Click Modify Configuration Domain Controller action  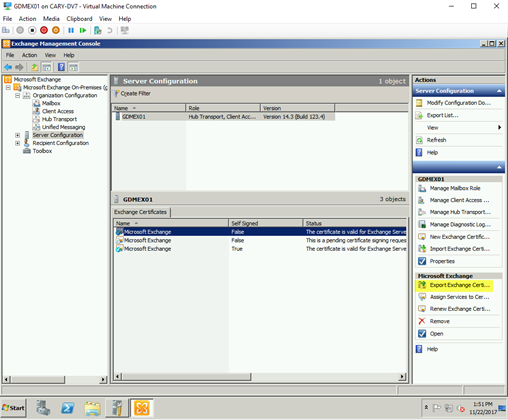pos(459,103)
